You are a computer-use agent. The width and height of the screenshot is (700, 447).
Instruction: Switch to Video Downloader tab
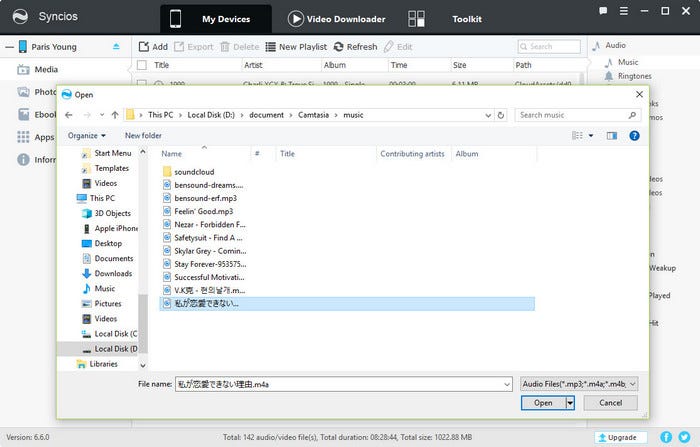pos(336,19)
